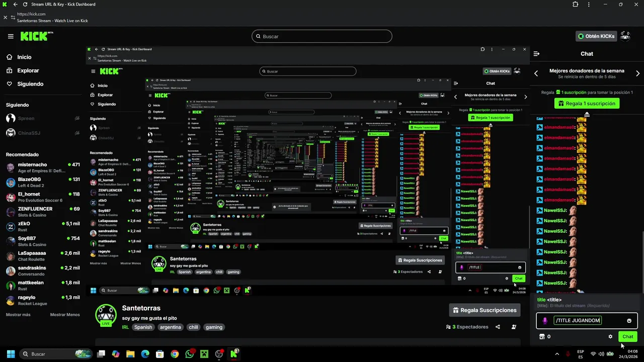Collapse the recommended list with Mostrar Menos

pyautogui.click(x=65, y=315)
